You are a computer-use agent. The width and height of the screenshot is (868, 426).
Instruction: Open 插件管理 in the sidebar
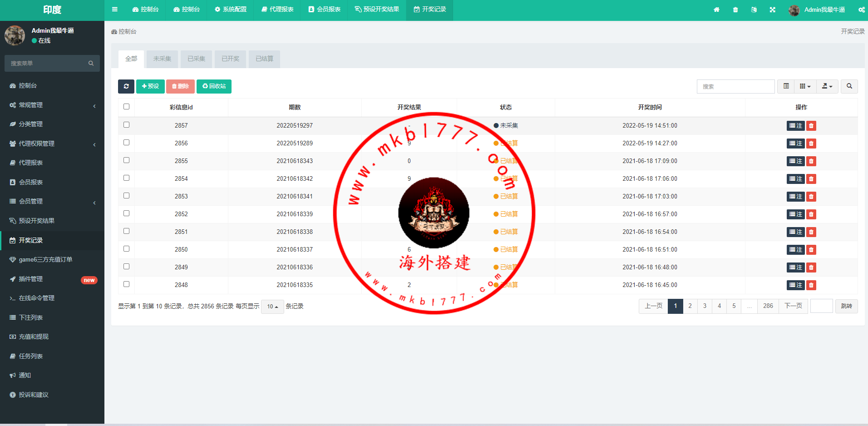(x=52, y=279)
